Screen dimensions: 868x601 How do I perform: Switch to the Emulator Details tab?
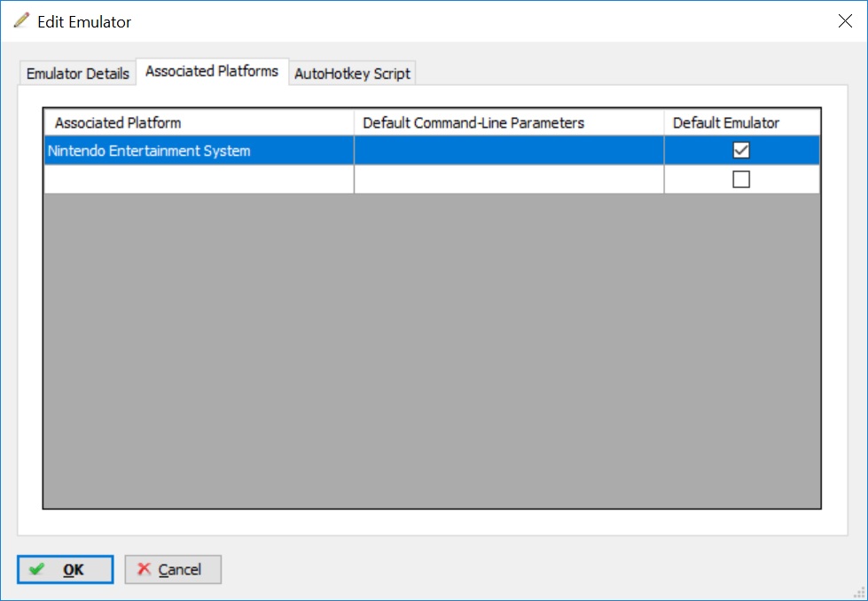(x=78, y=74)
